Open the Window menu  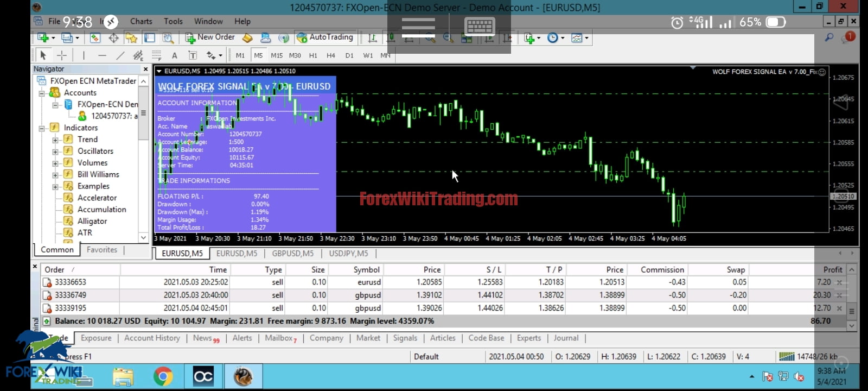(208, 21)
